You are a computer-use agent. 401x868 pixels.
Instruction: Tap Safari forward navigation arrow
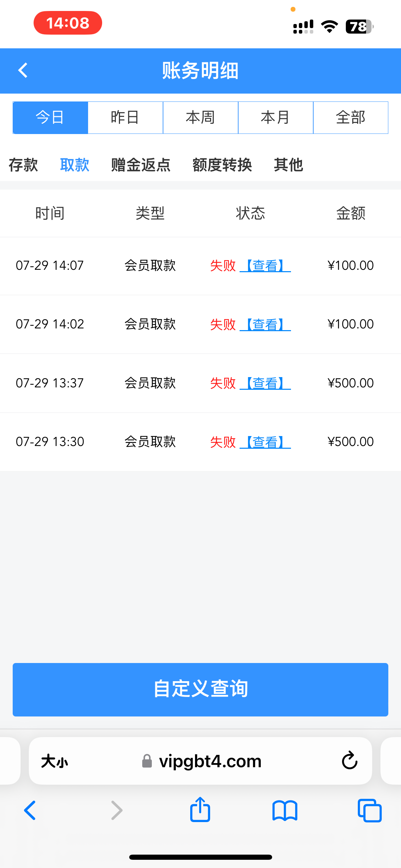tap(117, 810)
